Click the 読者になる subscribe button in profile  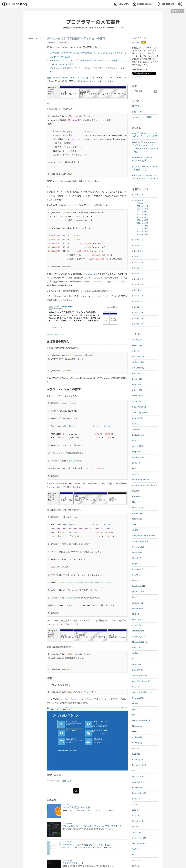pos(138,69)
